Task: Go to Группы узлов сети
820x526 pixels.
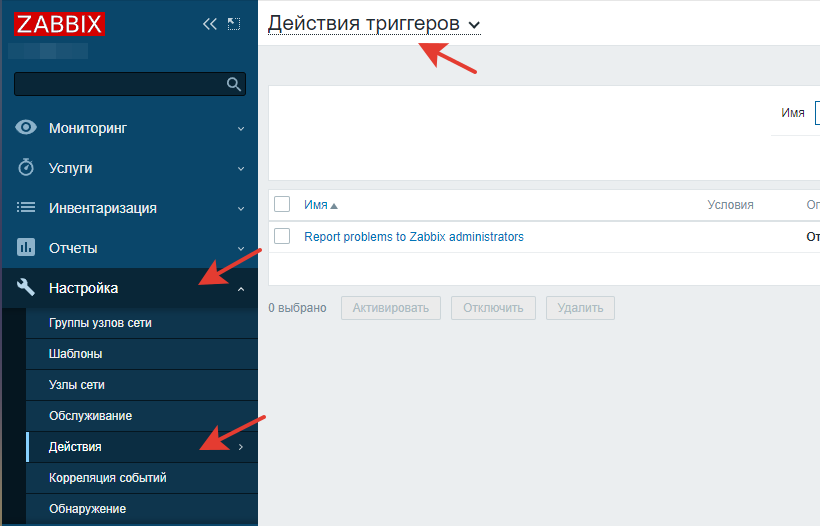Action: click(142, 323)
